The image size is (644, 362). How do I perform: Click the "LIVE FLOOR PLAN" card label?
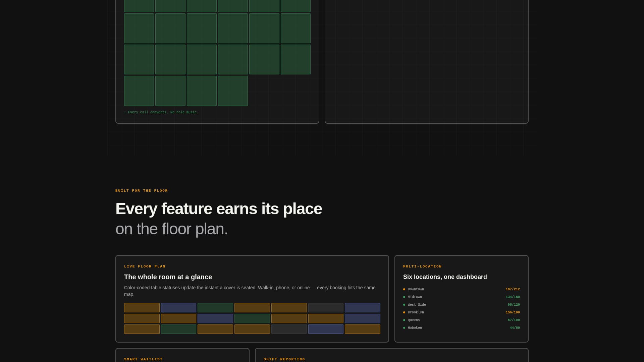(145, 266)
